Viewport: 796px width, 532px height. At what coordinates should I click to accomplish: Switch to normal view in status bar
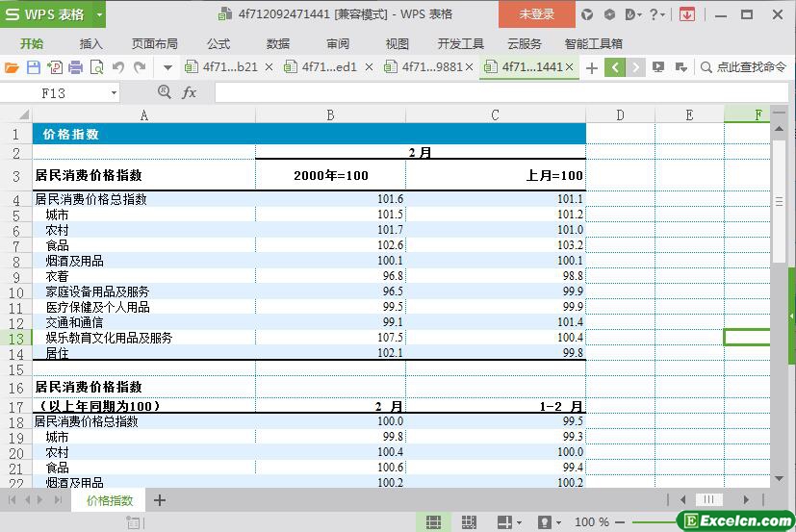click(434, 522)
